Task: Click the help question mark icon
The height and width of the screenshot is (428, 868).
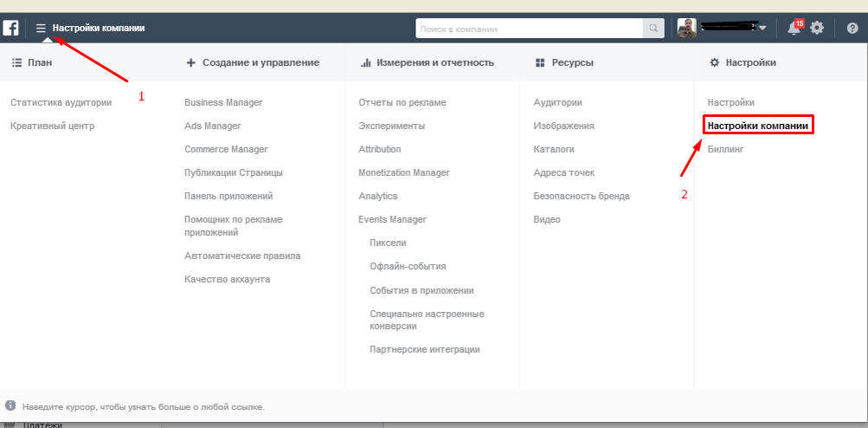Action: click(852, 29)
